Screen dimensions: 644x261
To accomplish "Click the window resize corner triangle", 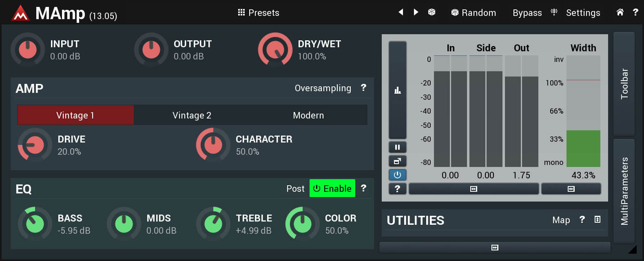I will (633, 249).
